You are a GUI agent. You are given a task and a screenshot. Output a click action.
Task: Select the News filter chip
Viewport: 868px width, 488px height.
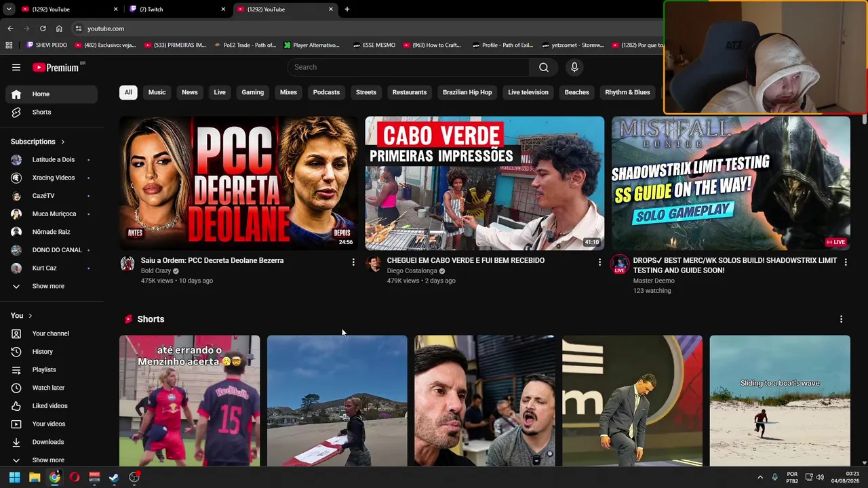pos(190,92)
